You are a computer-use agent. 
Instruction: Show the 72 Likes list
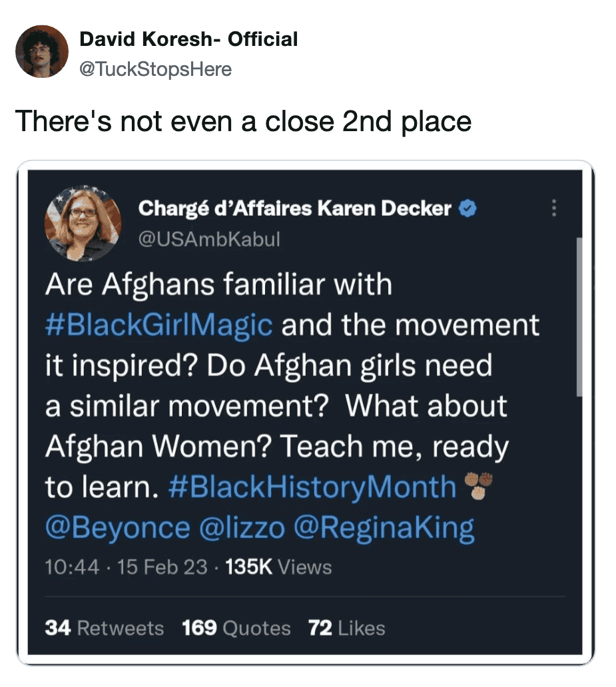pos(346,628)
